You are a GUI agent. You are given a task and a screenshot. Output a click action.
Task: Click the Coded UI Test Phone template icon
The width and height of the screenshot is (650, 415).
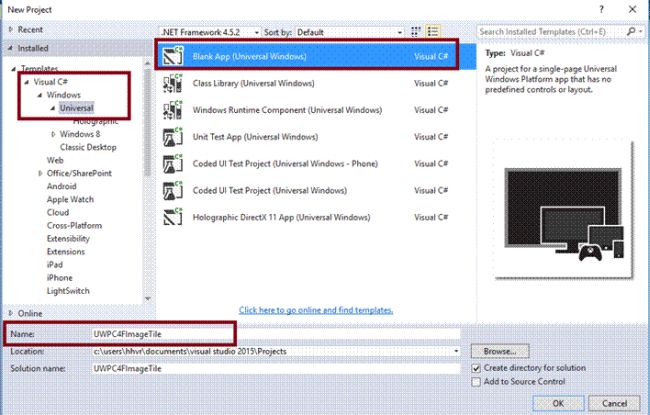tap(173, 164)
